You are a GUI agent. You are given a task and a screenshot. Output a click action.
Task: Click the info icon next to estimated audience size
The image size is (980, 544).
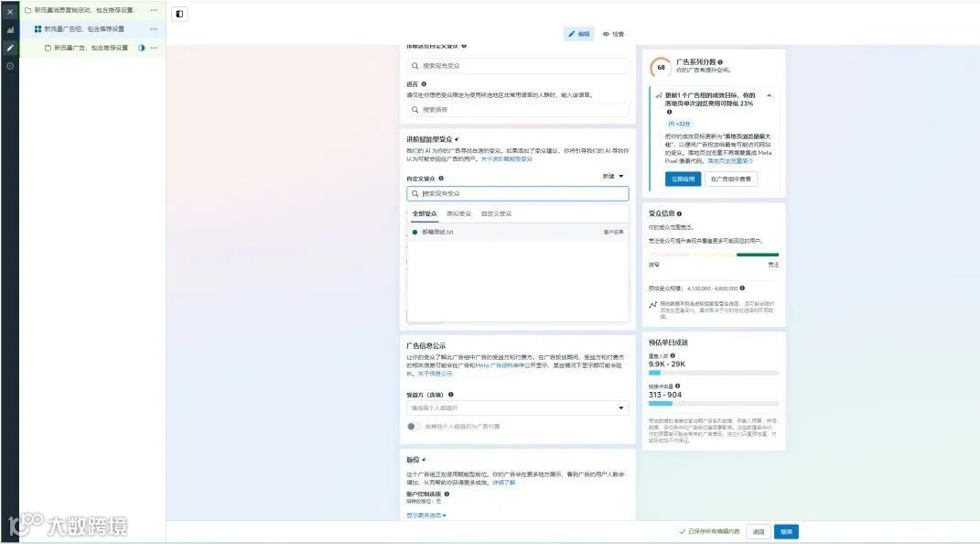tap(742, 288)
